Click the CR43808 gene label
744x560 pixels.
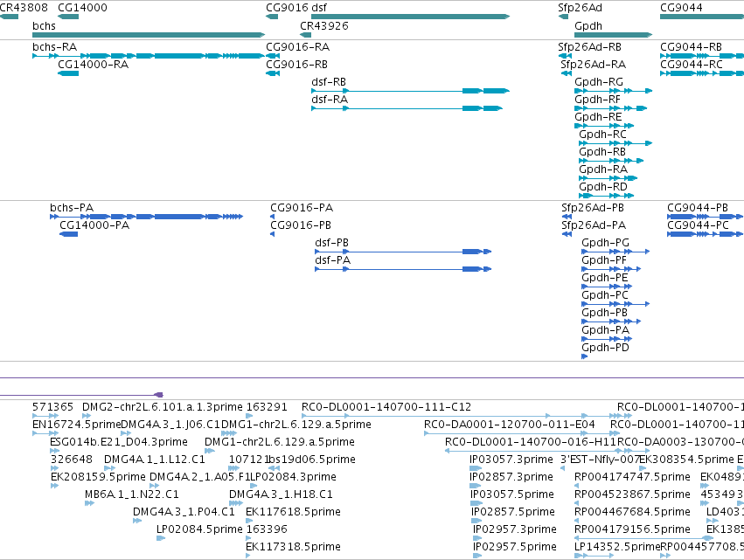pyautogui.click(x=24, y=8)
